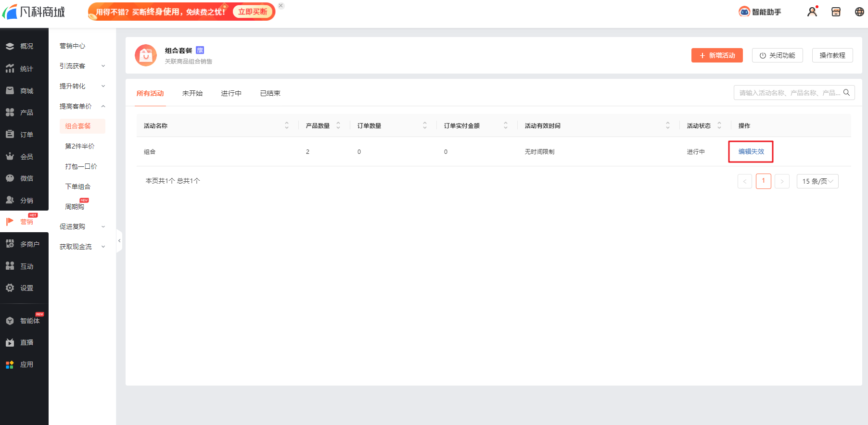Select 下单组合 in the side menu

[x=78, y=187]
